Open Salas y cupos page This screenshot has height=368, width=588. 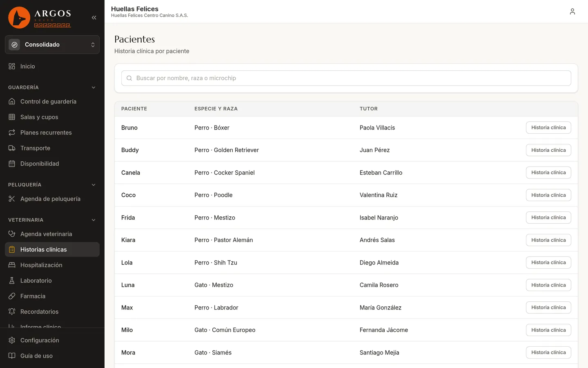(52, 117)
